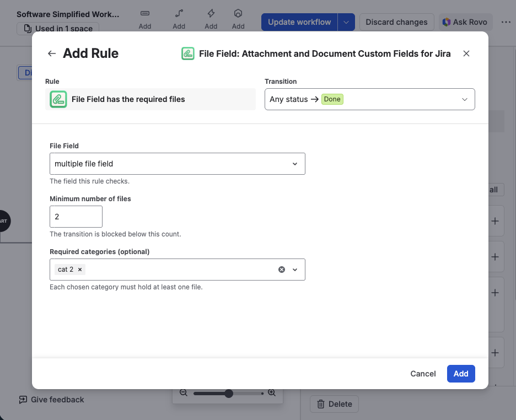Image resolution: width=516 pixels, height=420 pixels.
Task: Zoom out the workflow canvas
Action: 183,392
